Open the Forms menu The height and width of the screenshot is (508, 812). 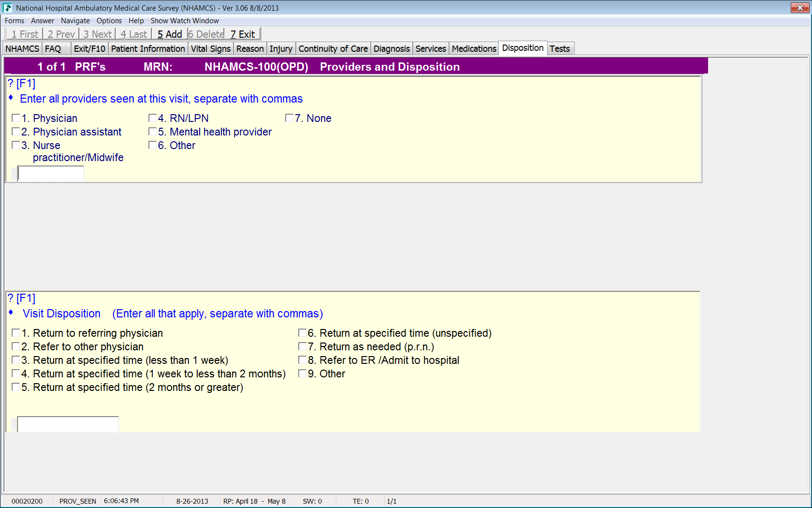click(14, 21)
